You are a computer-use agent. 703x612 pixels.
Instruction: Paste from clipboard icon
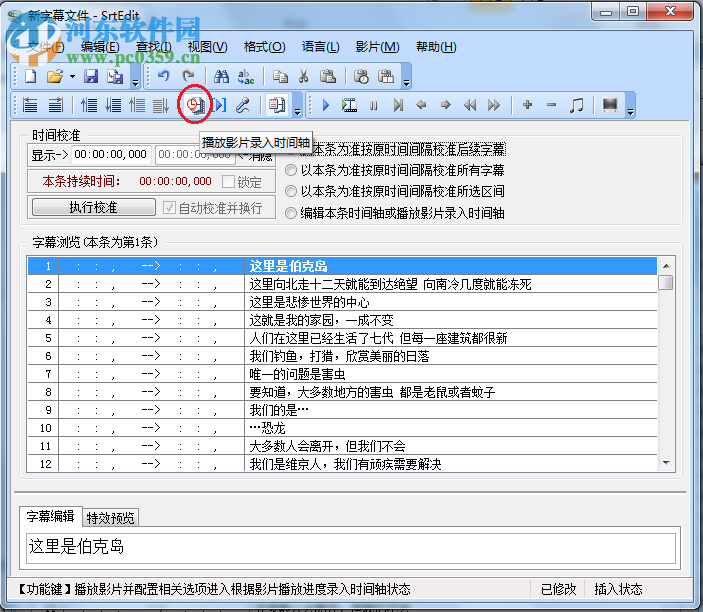tap(328, 76)
